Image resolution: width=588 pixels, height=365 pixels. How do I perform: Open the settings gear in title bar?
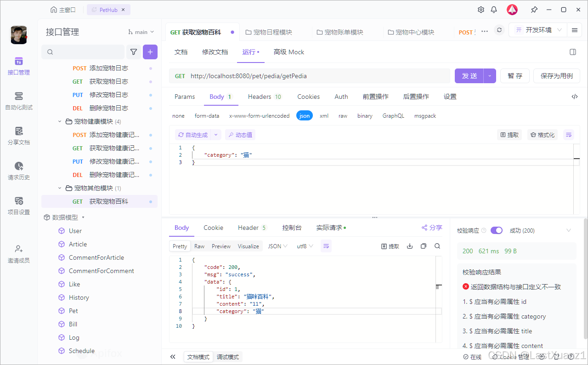(481, 9)
